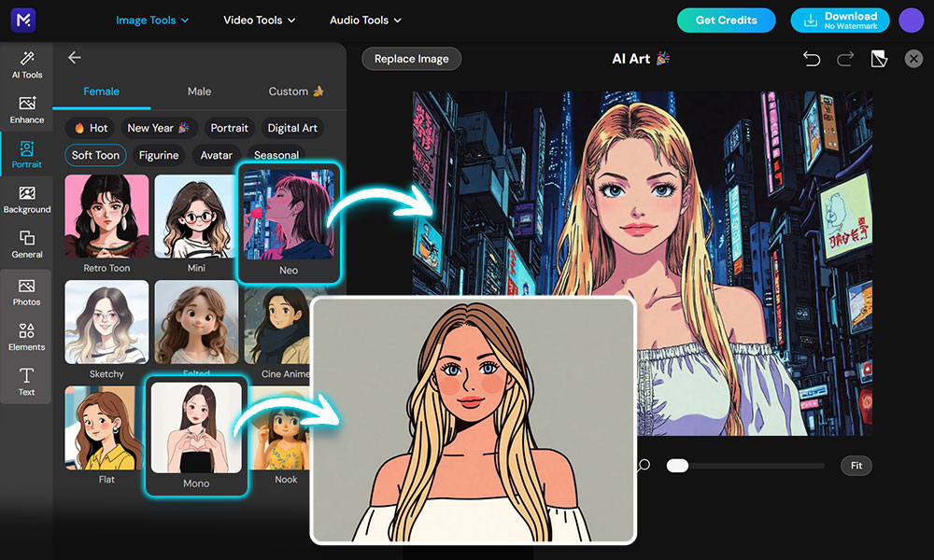Image resolution: width=934 pixels, height=560 pixels.
Task: Expand the Image Tools dropdown
Action: point(152,20)
